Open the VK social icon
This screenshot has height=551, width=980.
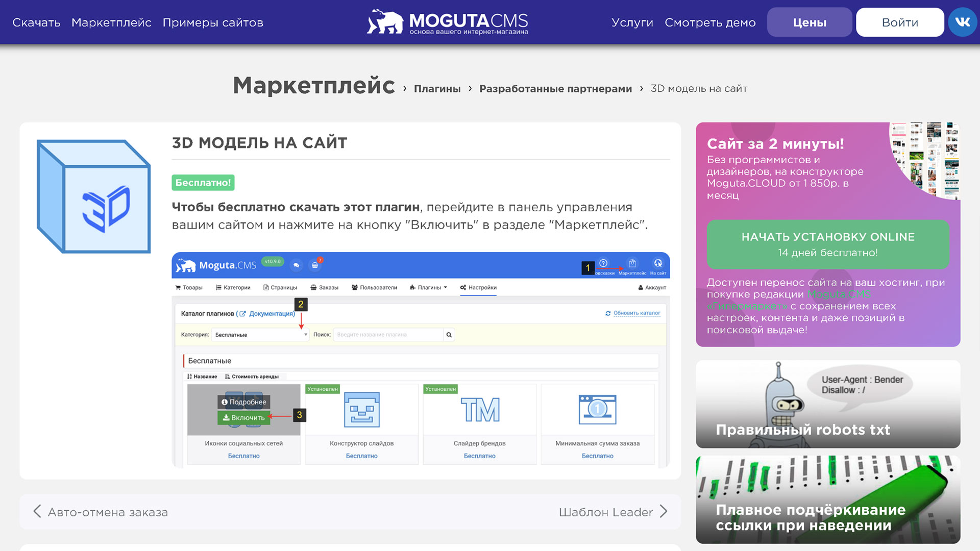coord(962,22)
